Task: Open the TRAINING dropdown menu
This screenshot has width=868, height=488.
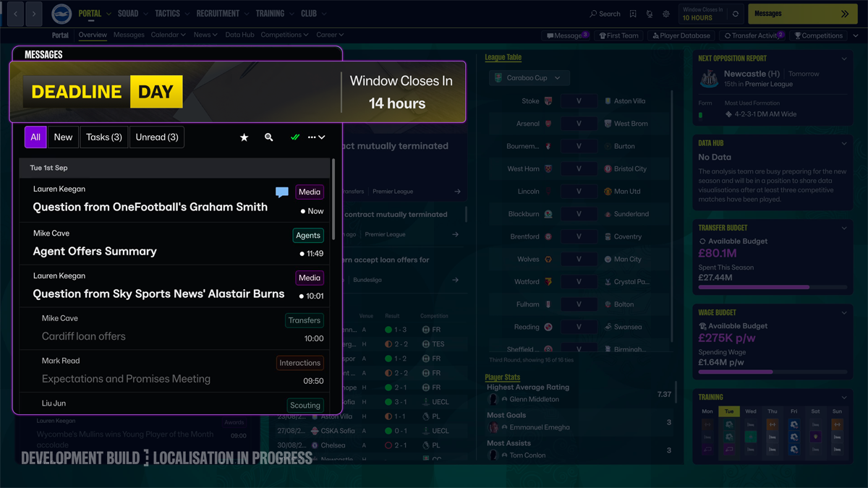Action: tap(275, 14)
